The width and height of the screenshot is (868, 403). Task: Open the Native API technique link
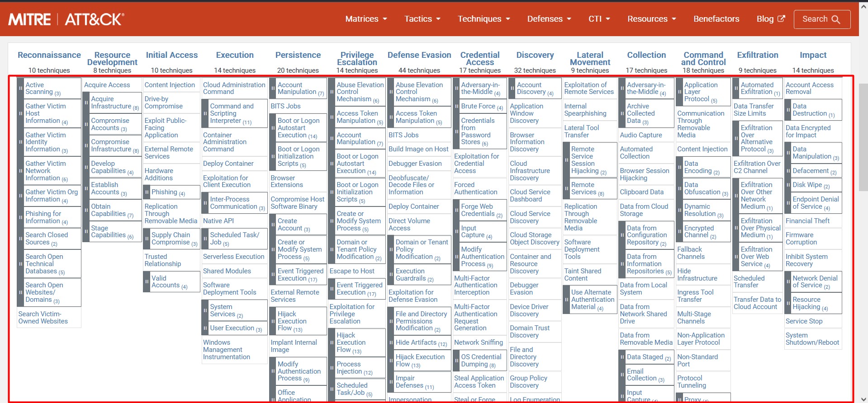[218, 221]
